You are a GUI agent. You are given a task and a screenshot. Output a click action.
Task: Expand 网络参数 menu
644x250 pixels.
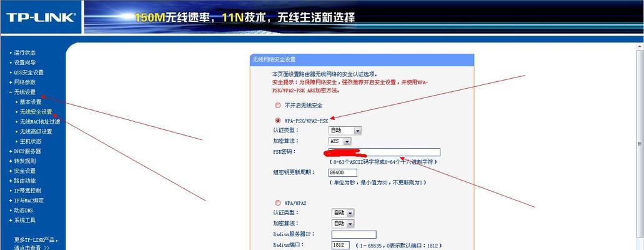tap(24, 82)
